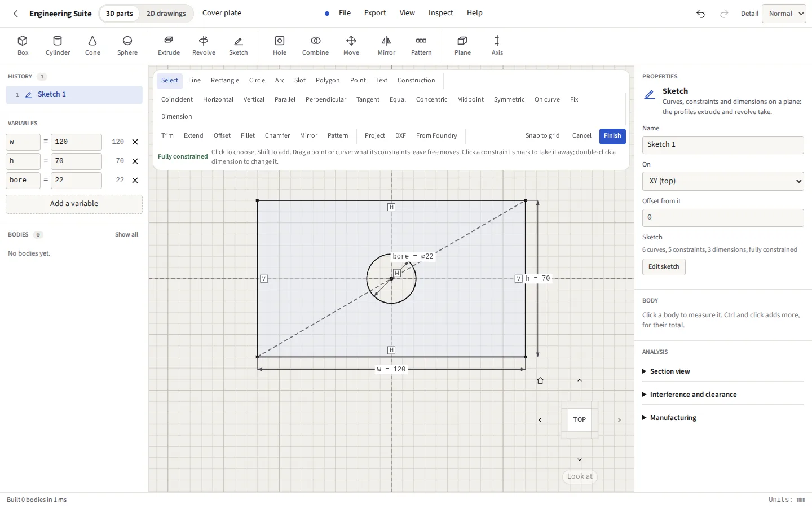Use the Mirror tool in main toolbar

(386, 46)
